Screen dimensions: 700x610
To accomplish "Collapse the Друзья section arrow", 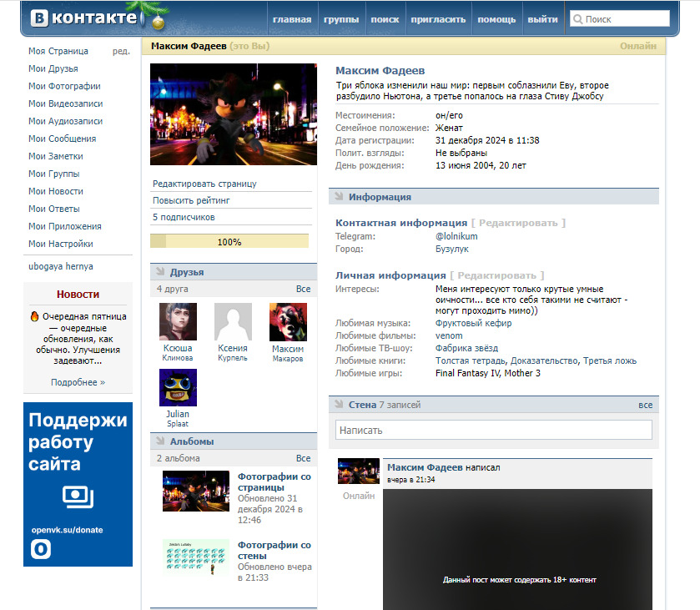I will click(160, 271).
